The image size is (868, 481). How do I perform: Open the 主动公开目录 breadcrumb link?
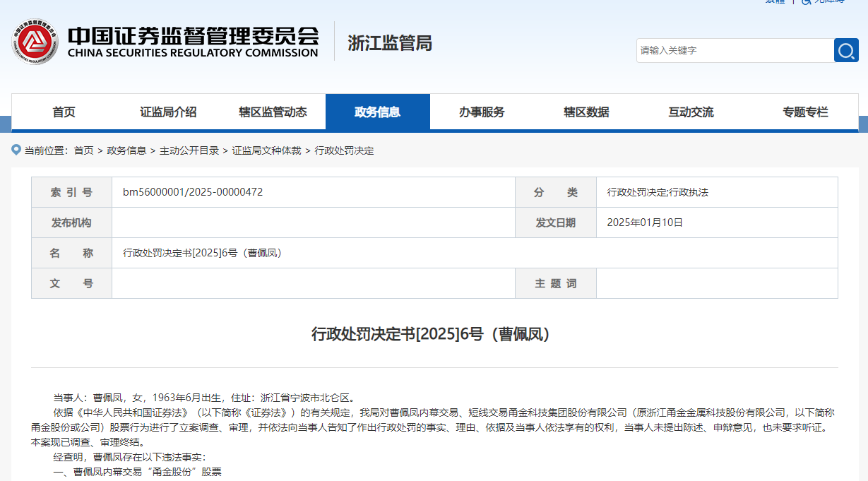189,150
